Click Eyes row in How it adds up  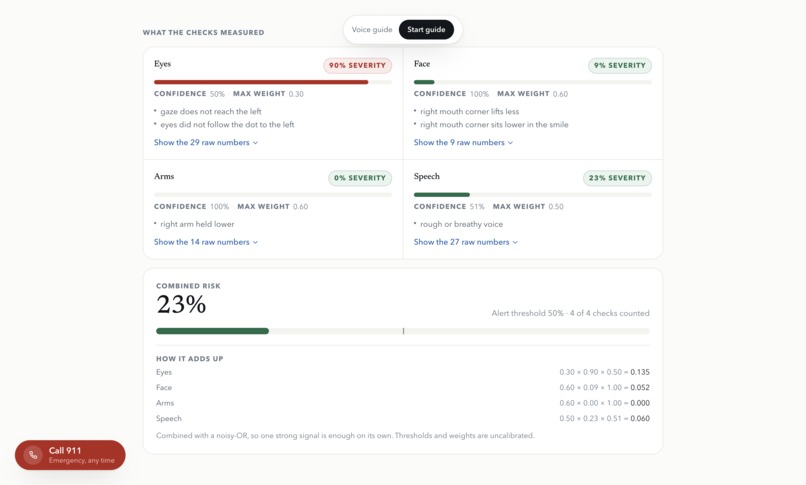tap(402, 372)
